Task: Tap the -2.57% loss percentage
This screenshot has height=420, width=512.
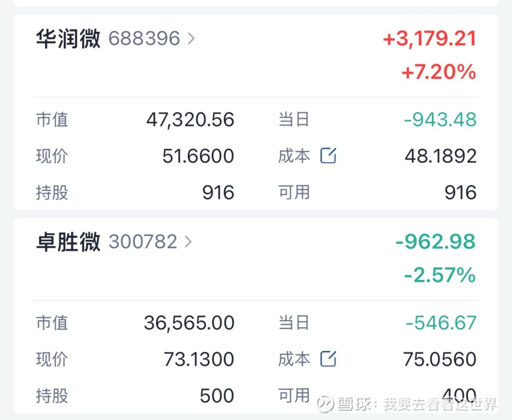Action: [x=439, y=275]
